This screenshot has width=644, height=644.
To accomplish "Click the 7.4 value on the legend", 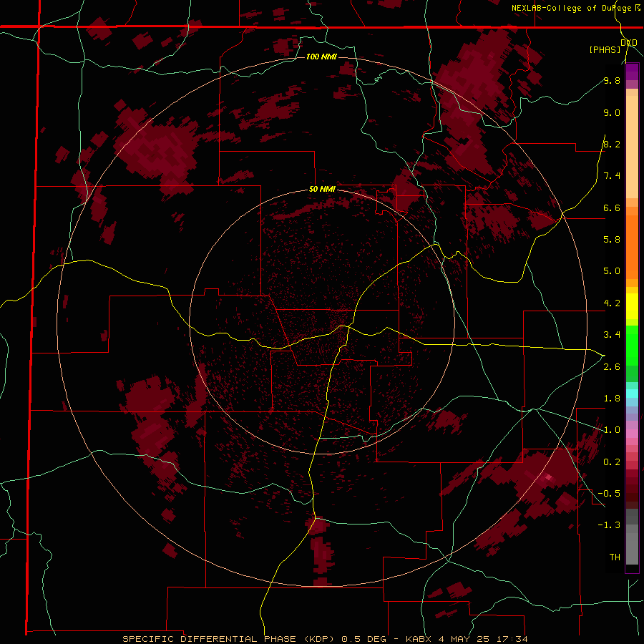I will tap(612, 176).
